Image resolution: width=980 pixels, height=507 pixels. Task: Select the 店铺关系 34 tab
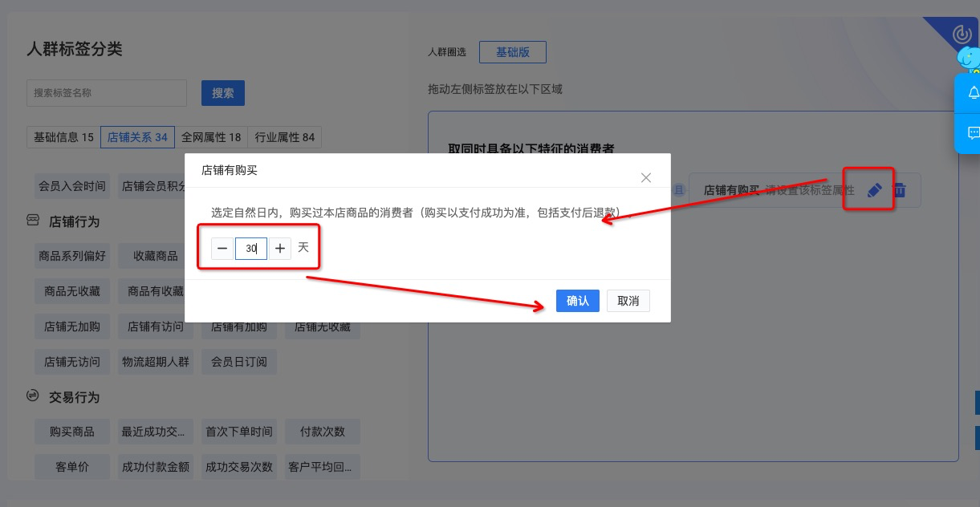pos(137,137)
